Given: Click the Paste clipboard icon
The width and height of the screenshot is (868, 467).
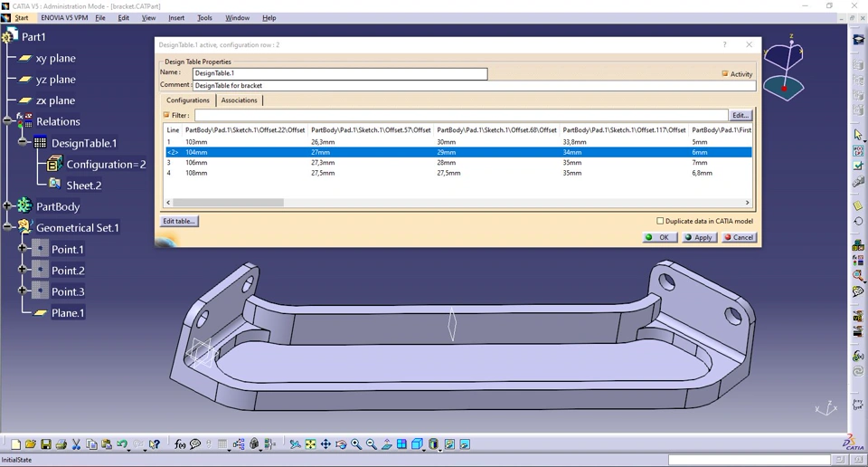Looking at the screenshot, I should (x=107, y=444).
